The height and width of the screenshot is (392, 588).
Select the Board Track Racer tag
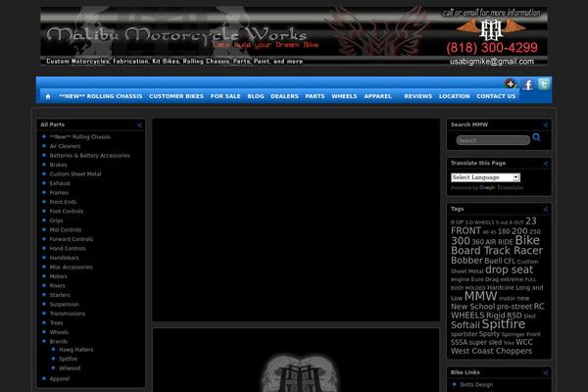click(497, 251)
